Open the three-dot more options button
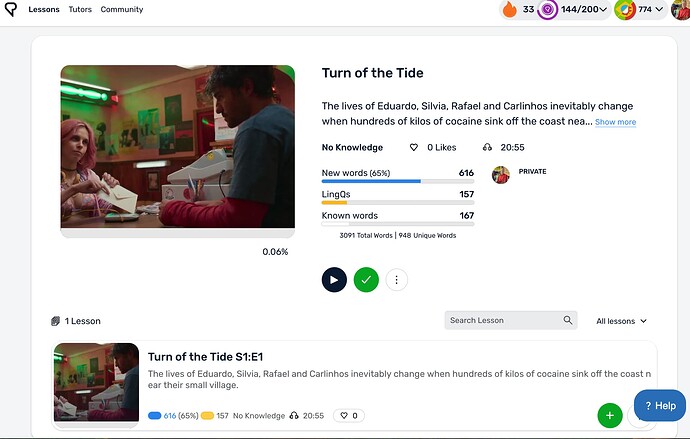690x439 pixels. point(396,280)
